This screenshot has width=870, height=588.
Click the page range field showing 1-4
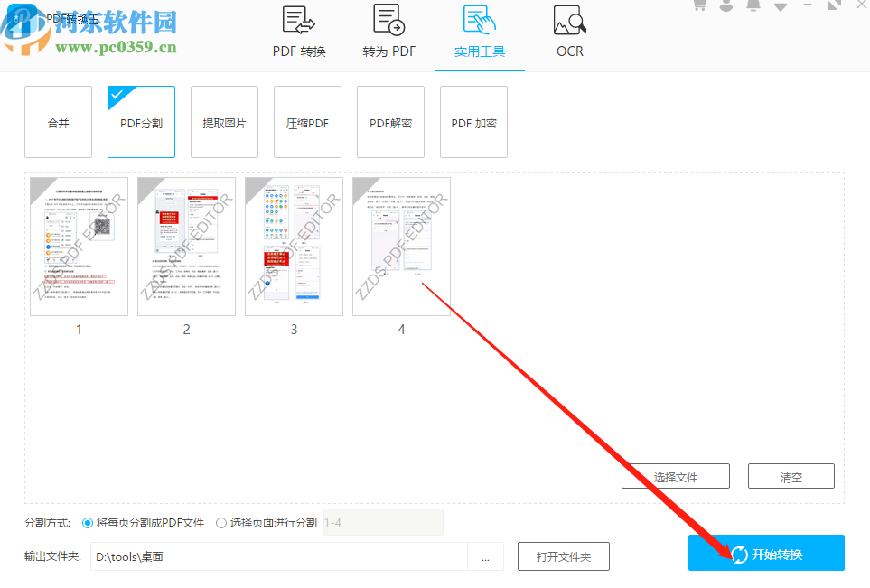(x=383, y=523)
